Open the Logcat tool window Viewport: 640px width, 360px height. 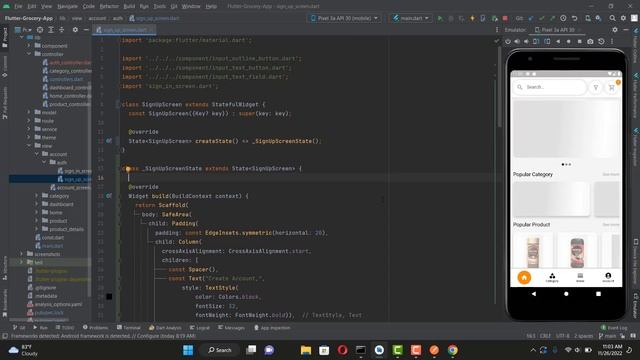click(x=200, y=328)
